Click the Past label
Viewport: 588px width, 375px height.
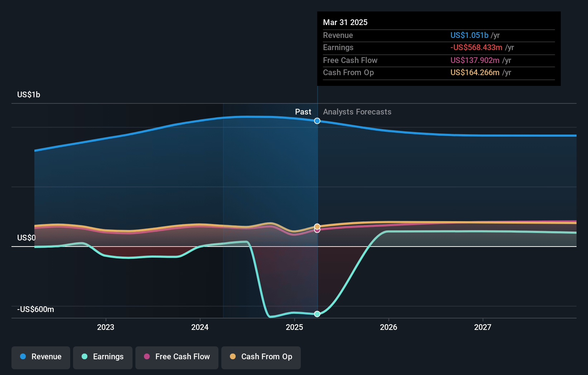(303, 112)
